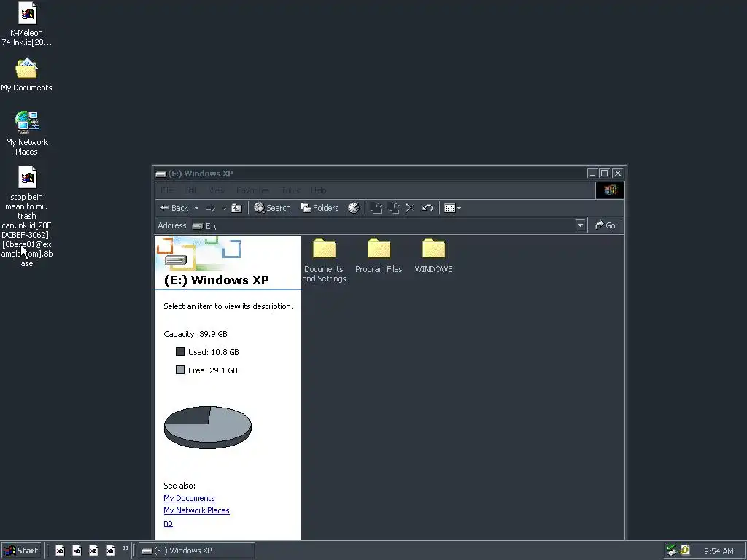Click the Safely Remove Hardware tray icon

[x=672, y=551]
